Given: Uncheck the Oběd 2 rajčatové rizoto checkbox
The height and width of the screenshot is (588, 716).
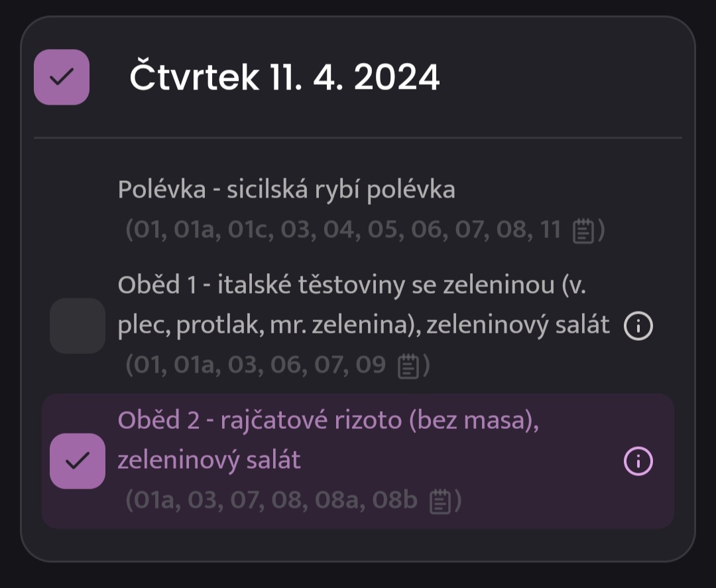Looking at the screenshot, I should [x=78, y=461].
